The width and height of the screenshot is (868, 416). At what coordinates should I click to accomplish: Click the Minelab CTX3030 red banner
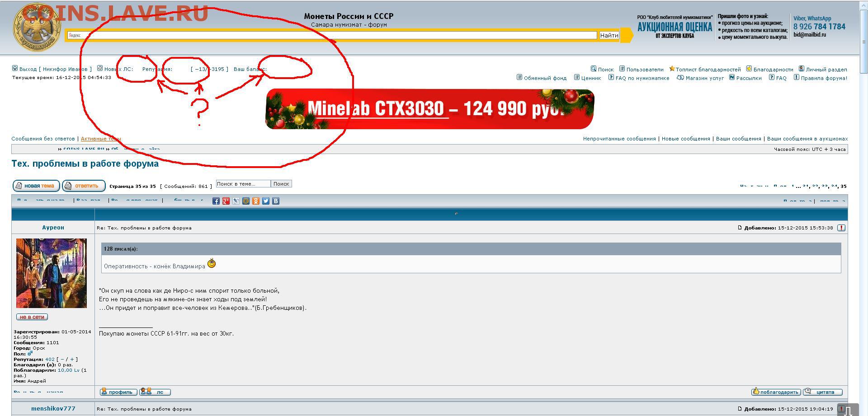coord(429,109)
